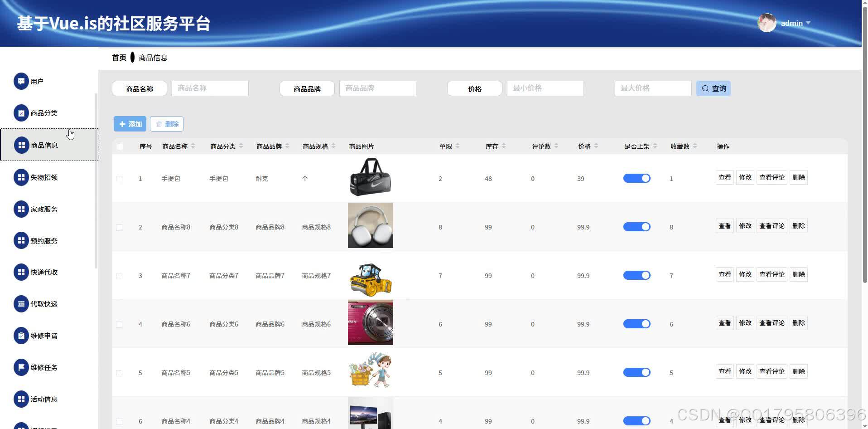Image resolution: width=868 pixels, height=429 pixels.
Task: Toggle 是否上架 switch for 商品名称5
Action: (x=637, y=372)
